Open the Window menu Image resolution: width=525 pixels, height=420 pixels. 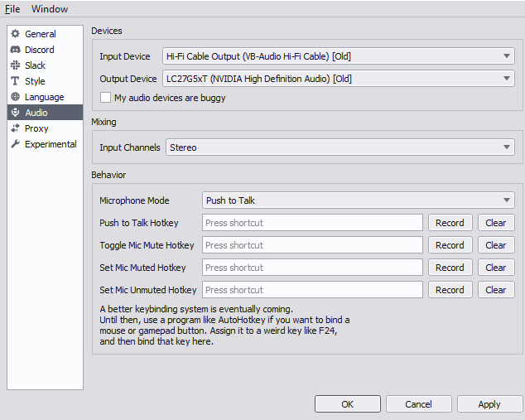(x=50, y=9)
